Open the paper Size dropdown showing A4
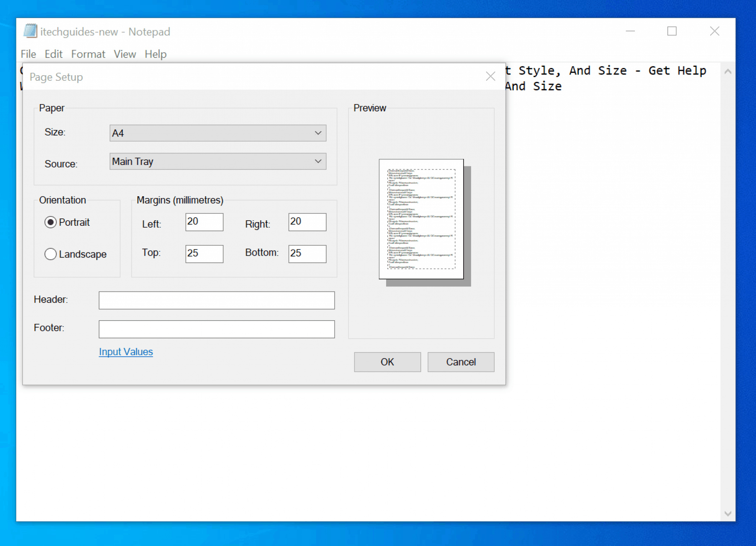 tap(218, 133)
